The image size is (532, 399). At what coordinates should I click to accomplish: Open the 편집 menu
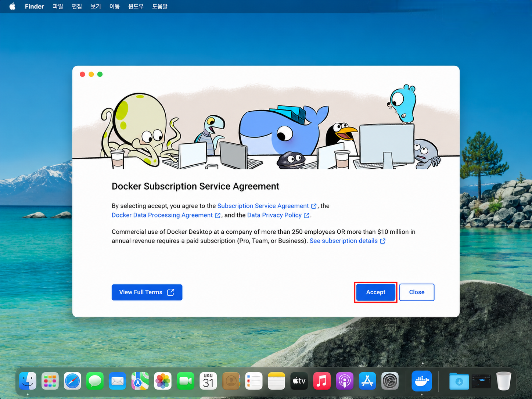pyautogui.click(x=77, y=6)
